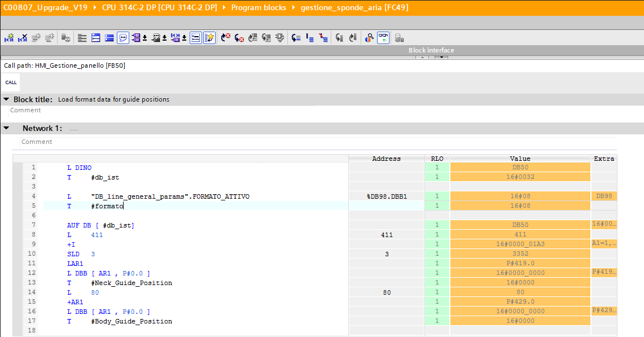Viewport: 644px width, 337px height.
Task: Collapse the Block title section
Action: (x=6, y=99)
